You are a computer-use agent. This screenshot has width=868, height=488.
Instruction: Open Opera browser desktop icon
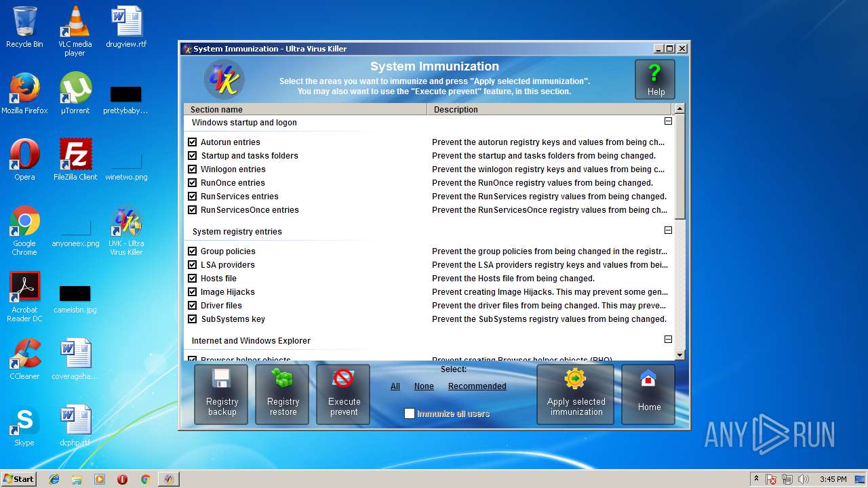click(24, 160)
